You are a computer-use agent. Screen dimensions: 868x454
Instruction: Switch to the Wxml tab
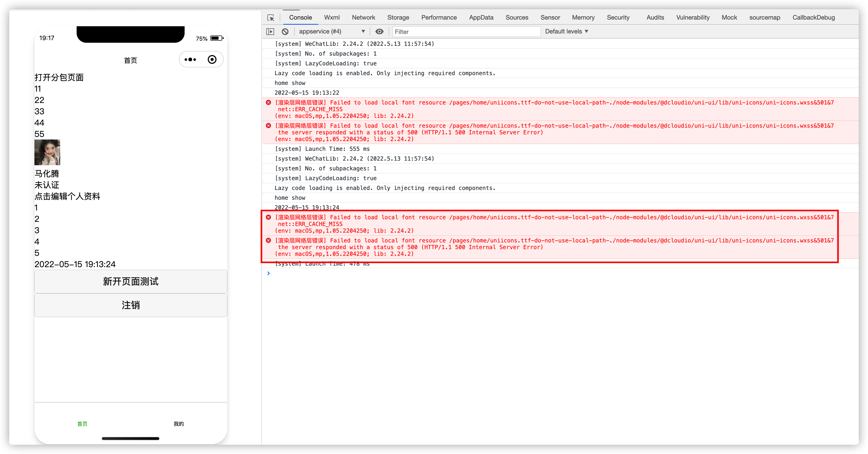pos(332,18)
